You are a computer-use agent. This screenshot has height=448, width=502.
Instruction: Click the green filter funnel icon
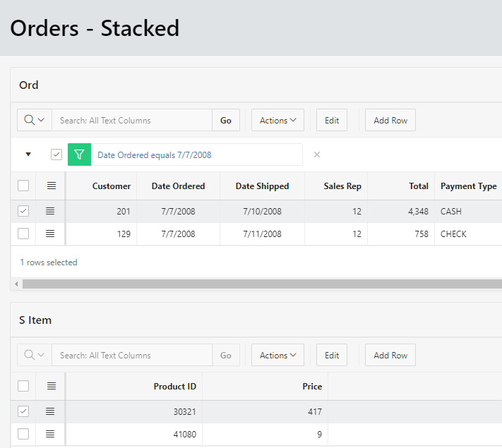coord(79,155)
